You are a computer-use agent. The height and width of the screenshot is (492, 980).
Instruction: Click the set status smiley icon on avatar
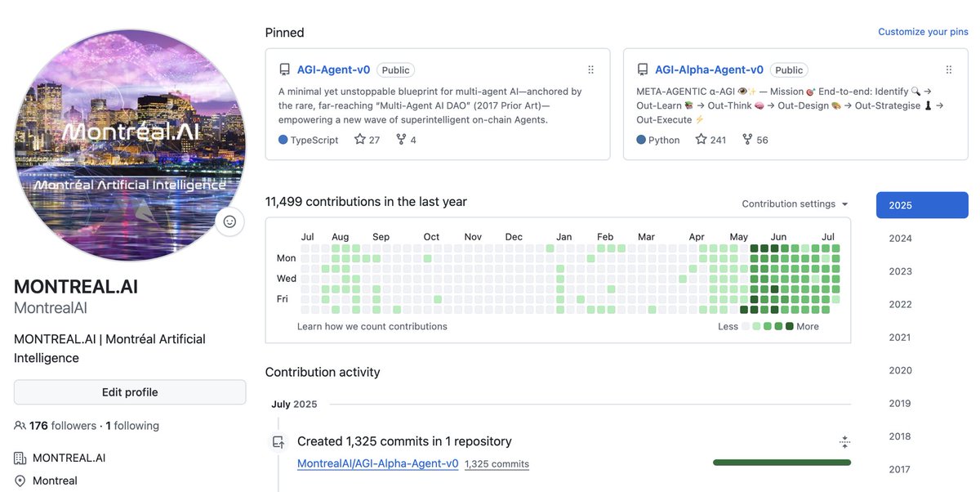pyautogui.click(x=229, y=221)
